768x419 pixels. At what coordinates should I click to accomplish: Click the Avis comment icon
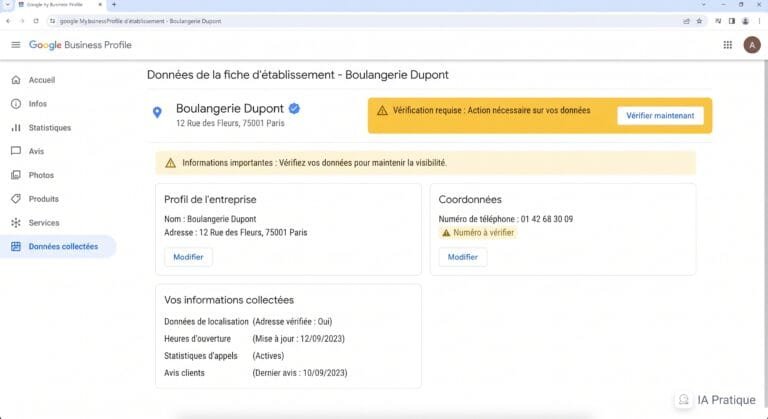click(x=16, y=151)
